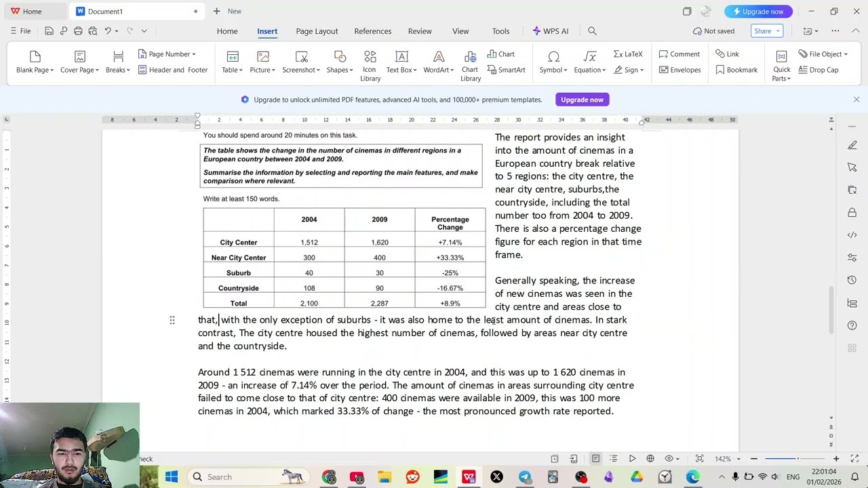Image resolution: width=868 pixels, height=488 pixels.
Task: Add a Bookmark
Action: coord(736,70)
